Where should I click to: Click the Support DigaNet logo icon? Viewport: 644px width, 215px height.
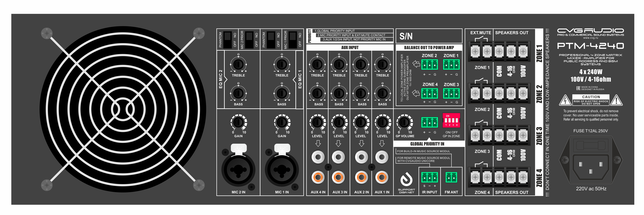(407, 179)
